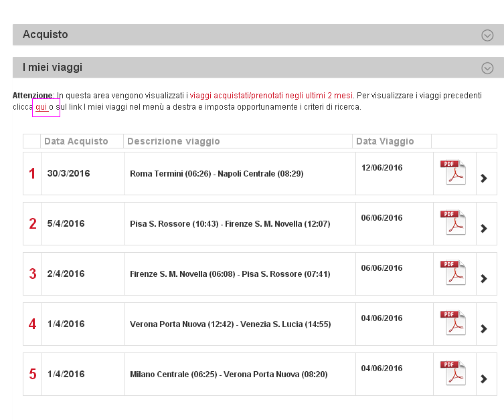Click purchase date 1/4/2016 in row 4

[x=66, y=324]
